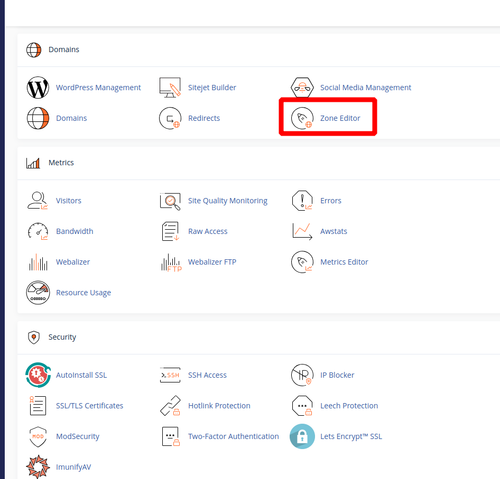Collapse the Domains section header
Viewport: 500px width, 479px height.
point(259,50)
